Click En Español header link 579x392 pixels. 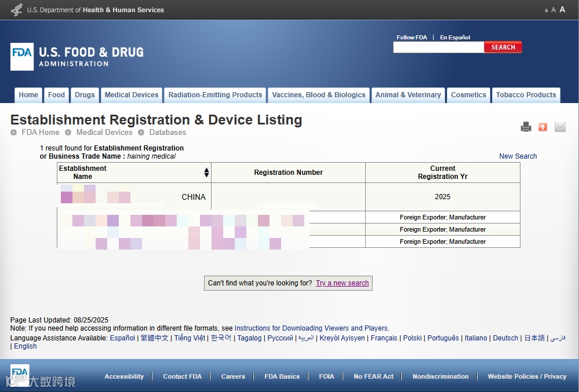(x=455, y=37)
